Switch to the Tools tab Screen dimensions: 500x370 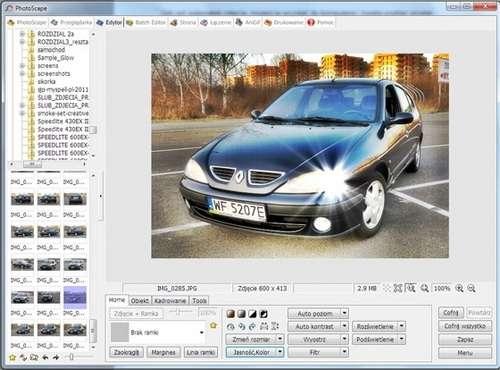click(x=199, y=301)
